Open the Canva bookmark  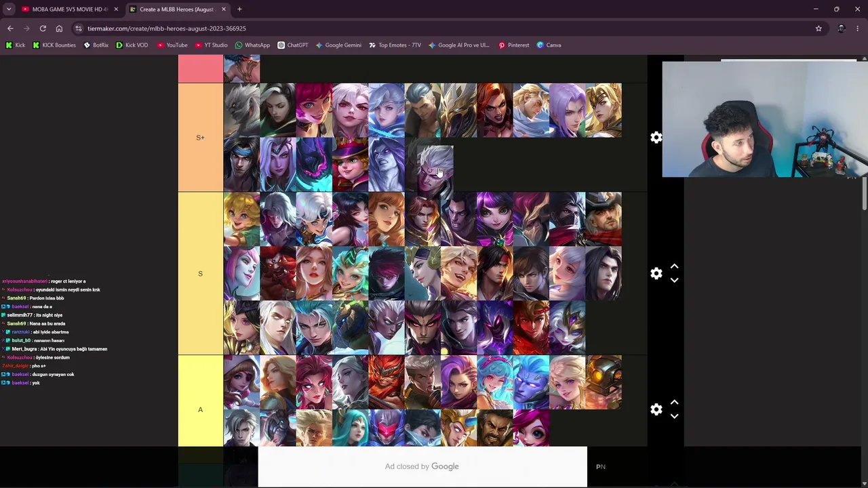[x=549, y=45]
